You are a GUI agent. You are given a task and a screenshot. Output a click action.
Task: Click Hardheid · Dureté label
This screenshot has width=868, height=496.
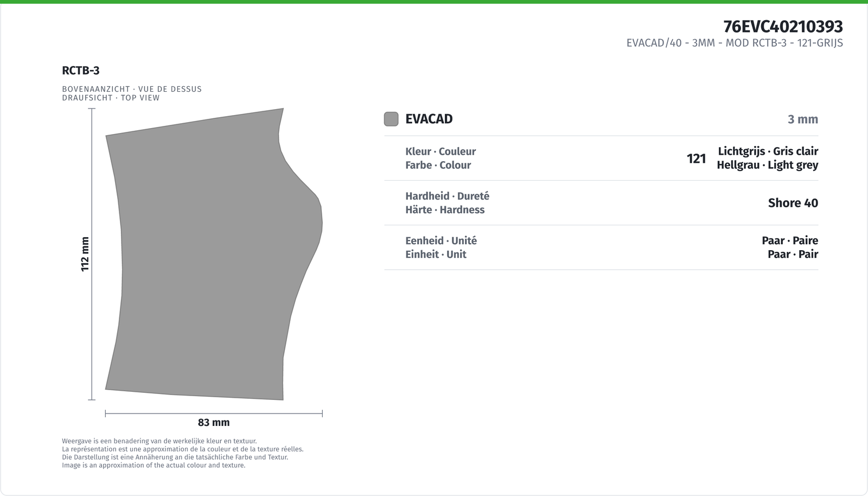pos(448,196)
